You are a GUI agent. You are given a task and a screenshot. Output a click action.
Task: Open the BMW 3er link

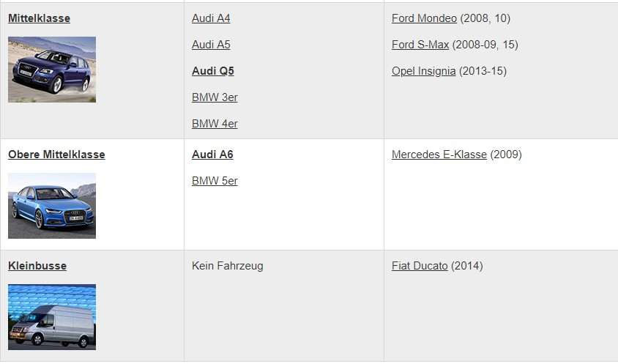pos(215,97)
